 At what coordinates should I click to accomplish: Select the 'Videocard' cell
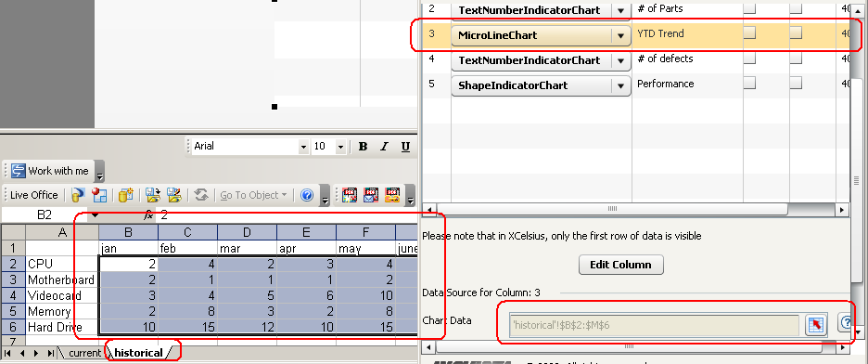coord(62,295)
